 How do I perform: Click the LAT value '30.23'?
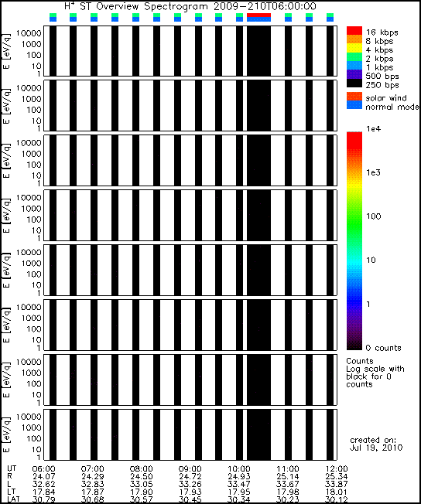[288, 500]
